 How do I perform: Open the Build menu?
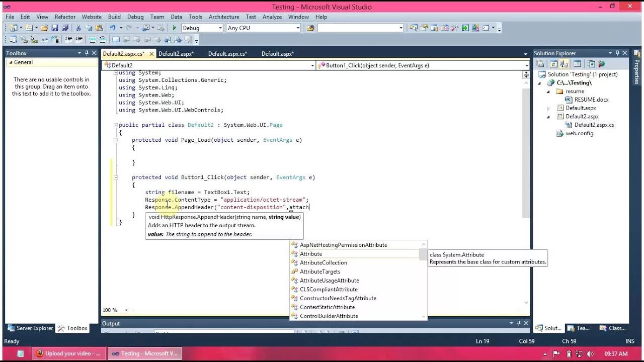pos(114,17)
